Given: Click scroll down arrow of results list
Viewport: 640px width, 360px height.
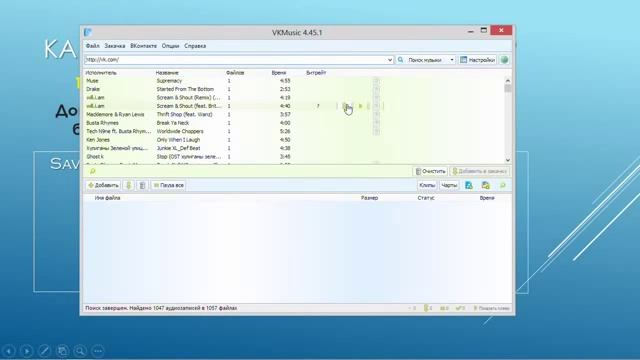Looking at the screenshot, I should (x=508, y=160).
